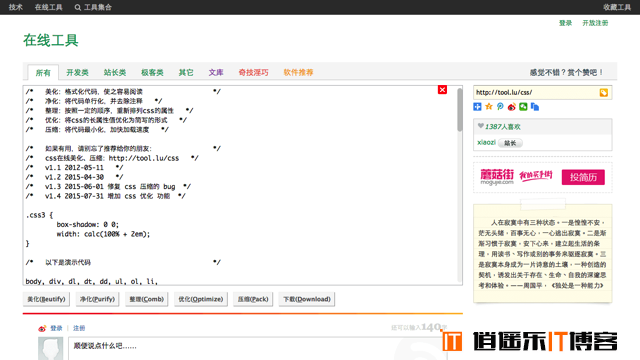Click the 登录 link above comment box

coord(56,328)
